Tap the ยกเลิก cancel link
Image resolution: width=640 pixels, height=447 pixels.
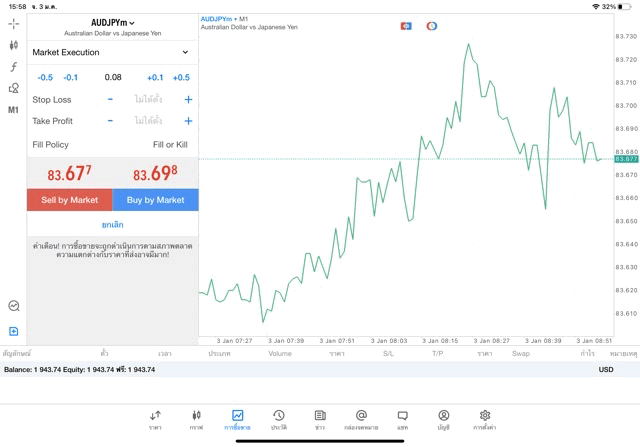coord(113,225)
